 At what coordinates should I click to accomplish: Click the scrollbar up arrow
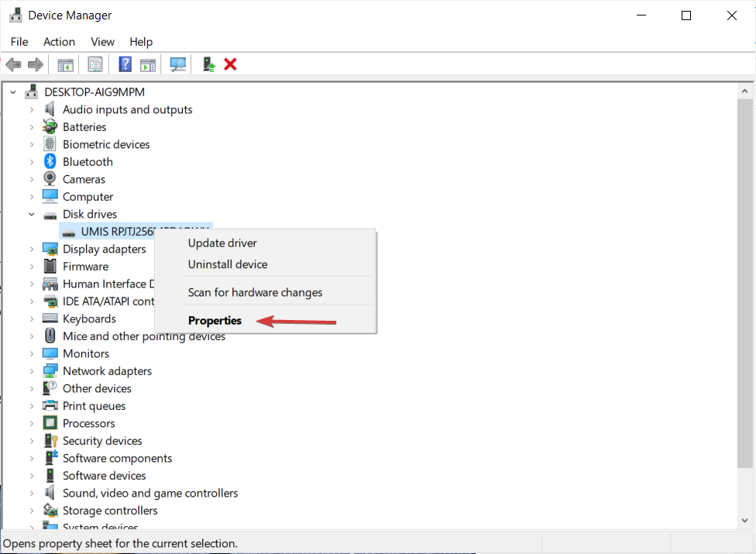pyautogui.click(x=745, y=91)
